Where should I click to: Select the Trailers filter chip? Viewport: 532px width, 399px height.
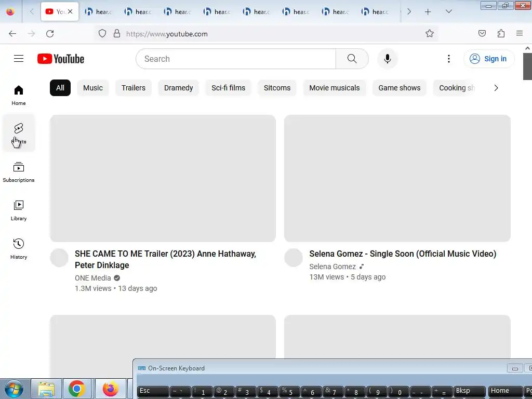click(134, 88)
